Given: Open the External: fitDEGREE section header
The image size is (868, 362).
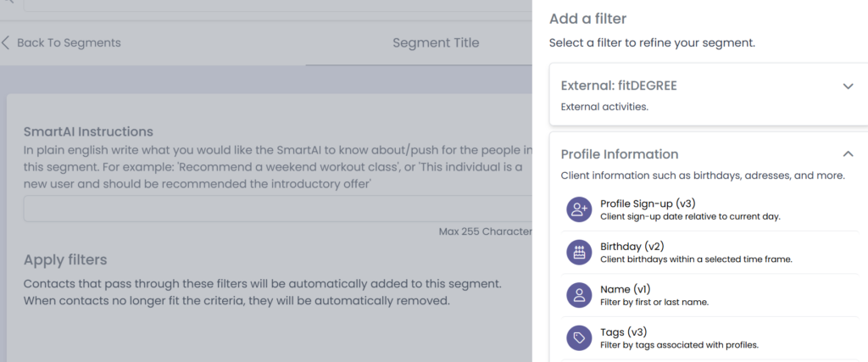Looking at the screenshot, I should point(619,86).
